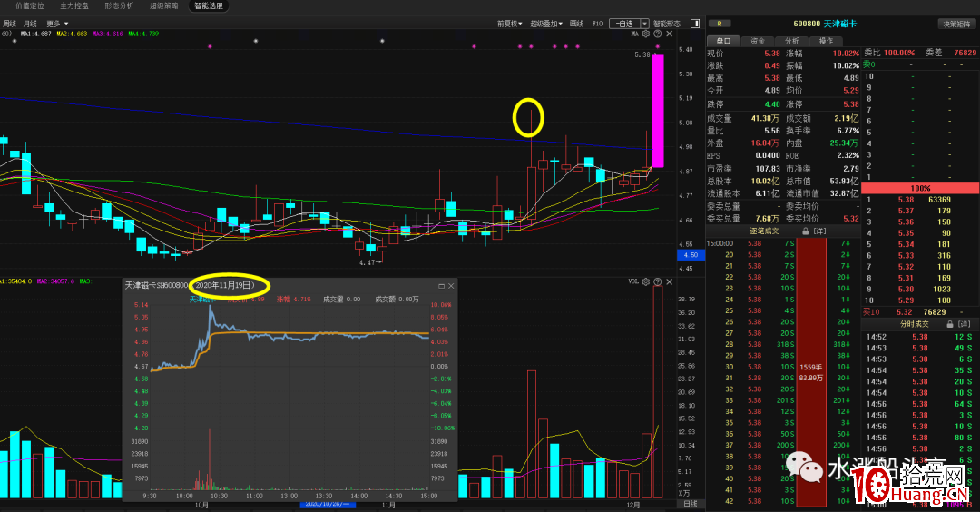Screen dimensions: 980x512
Task: Select the 周线 weekly period
Action: pyautogui.click(x=10, y=24)
